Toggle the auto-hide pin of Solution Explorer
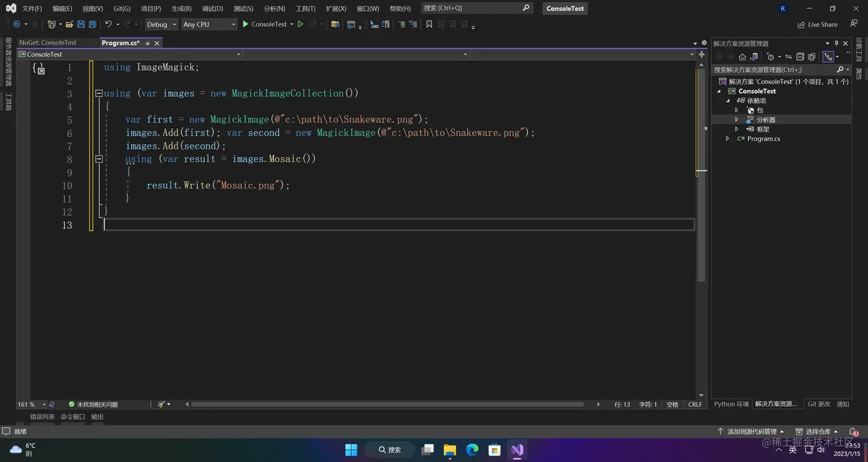This screenshot has height=462, width=868. pos(836,43)
